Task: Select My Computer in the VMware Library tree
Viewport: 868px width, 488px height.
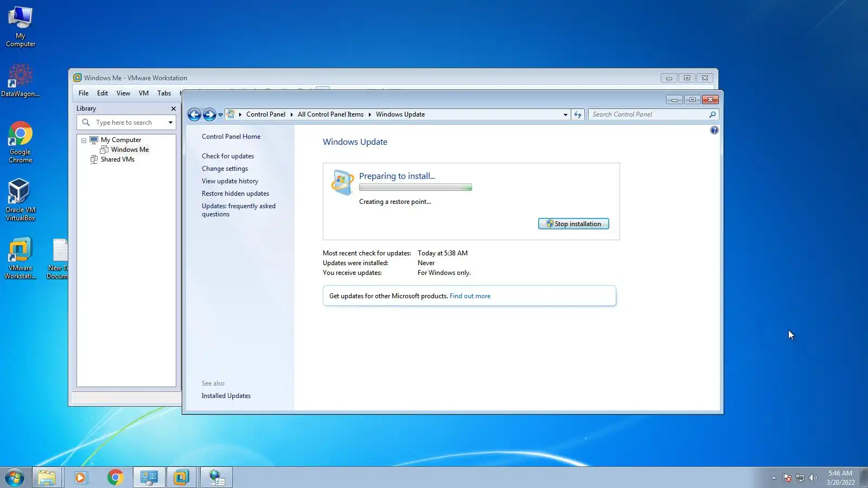Action: (121, 140)
